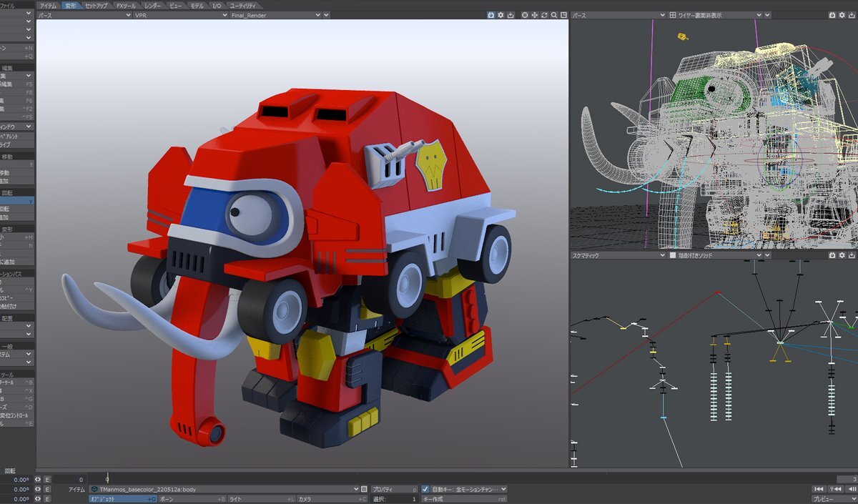
Task: Switch to the 変形 tab
Action: (71, 5)
